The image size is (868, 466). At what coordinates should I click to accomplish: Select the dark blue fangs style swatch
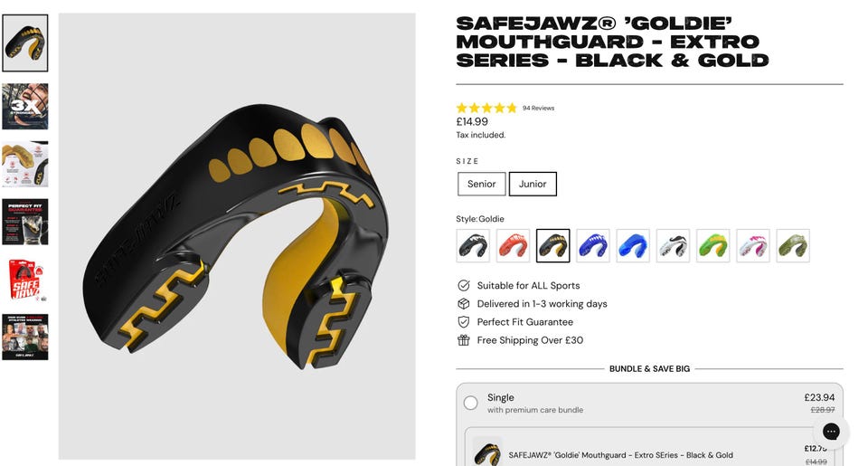click(593, 245)
